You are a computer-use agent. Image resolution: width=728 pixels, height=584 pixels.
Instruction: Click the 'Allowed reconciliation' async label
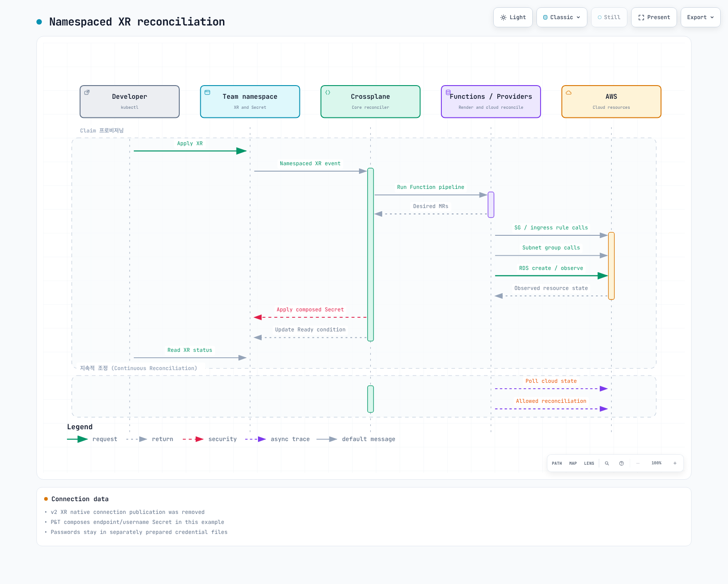point(551,401)
